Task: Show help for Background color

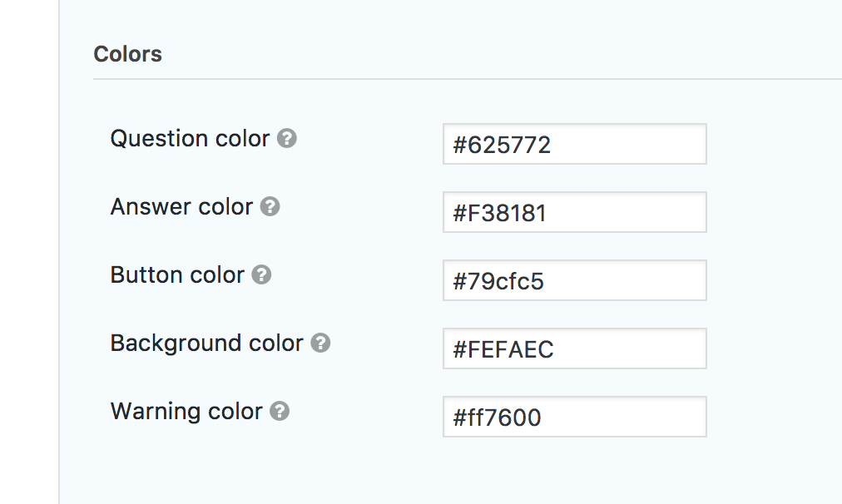Action: pos(320,343)
